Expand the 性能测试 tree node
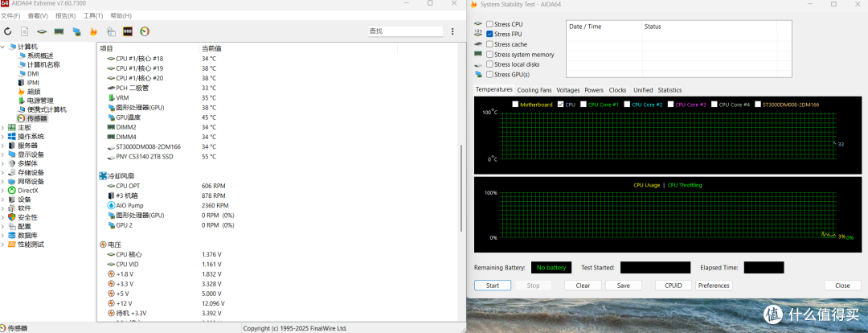 (x=2, y=245)
